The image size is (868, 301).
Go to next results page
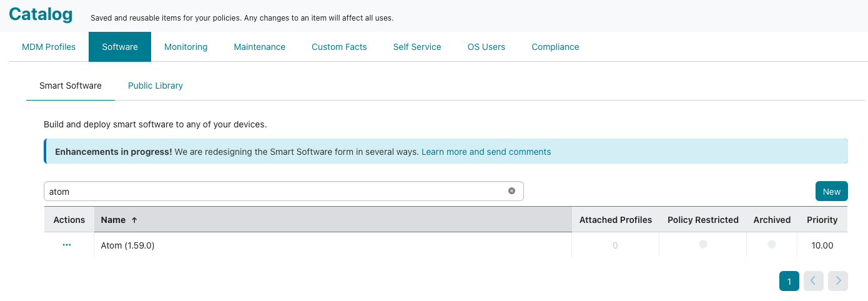(x=838, y=281)
